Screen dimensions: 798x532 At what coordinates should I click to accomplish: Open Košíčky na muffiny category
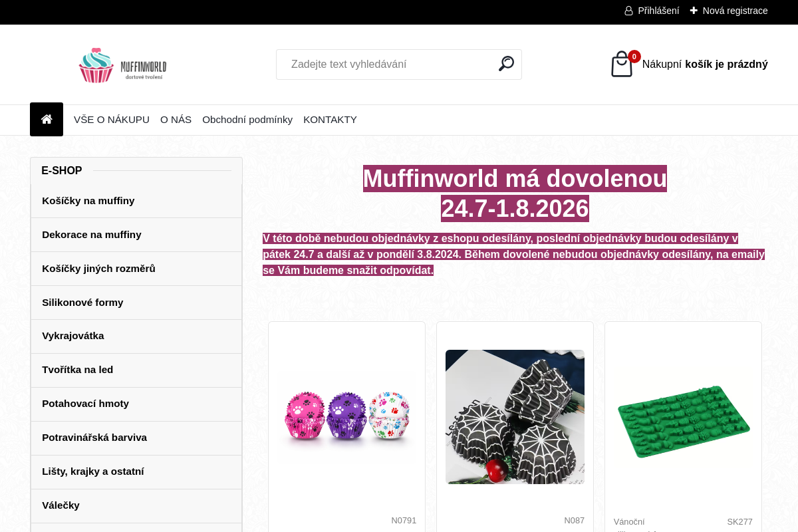(x=136, y=201)
